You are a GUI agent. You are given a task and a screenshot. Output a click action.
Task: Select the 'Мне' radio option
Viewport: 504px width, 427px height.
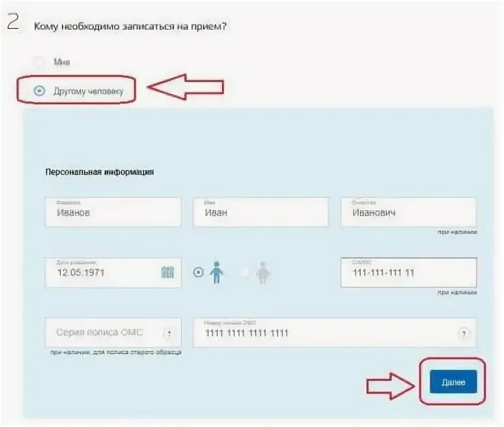point(39,62)
